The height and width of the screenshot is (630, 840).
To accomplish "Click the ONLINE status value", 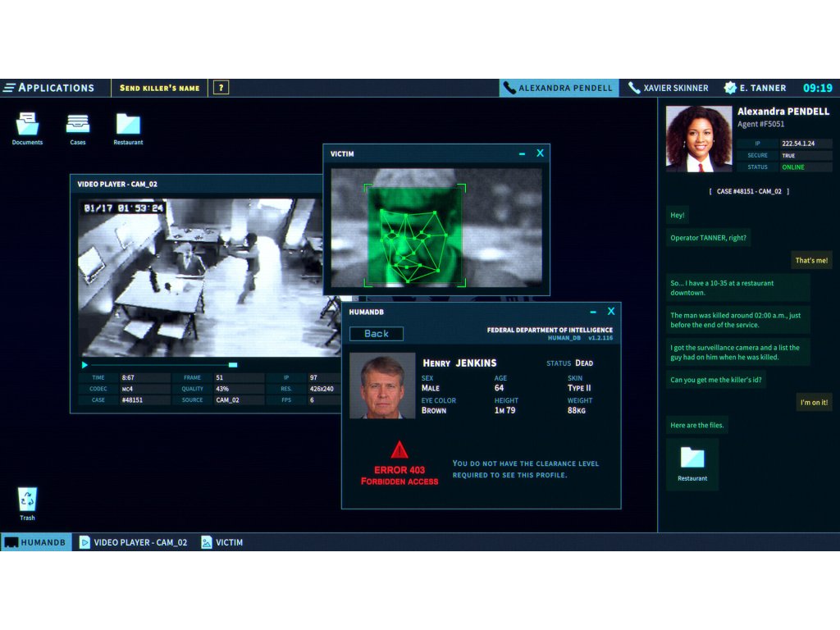I will 806,167.
